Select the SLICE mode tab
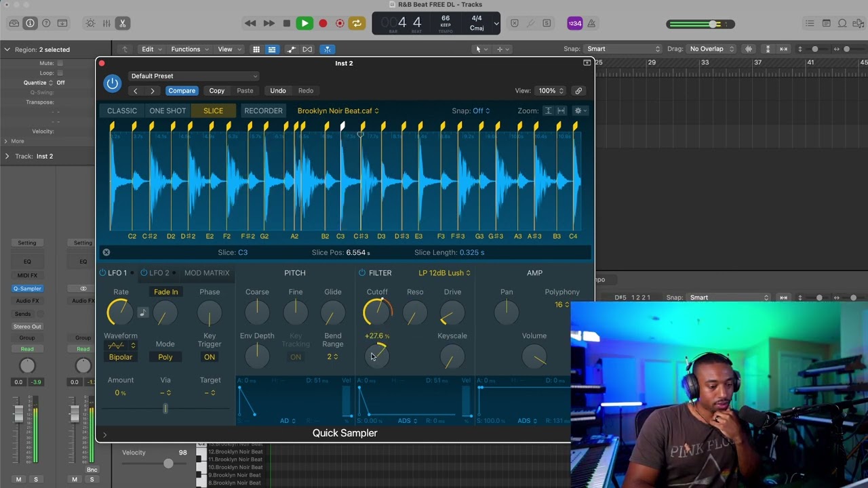Image resolution: width=868 pixels, height=488 pixels. point(213,110)
